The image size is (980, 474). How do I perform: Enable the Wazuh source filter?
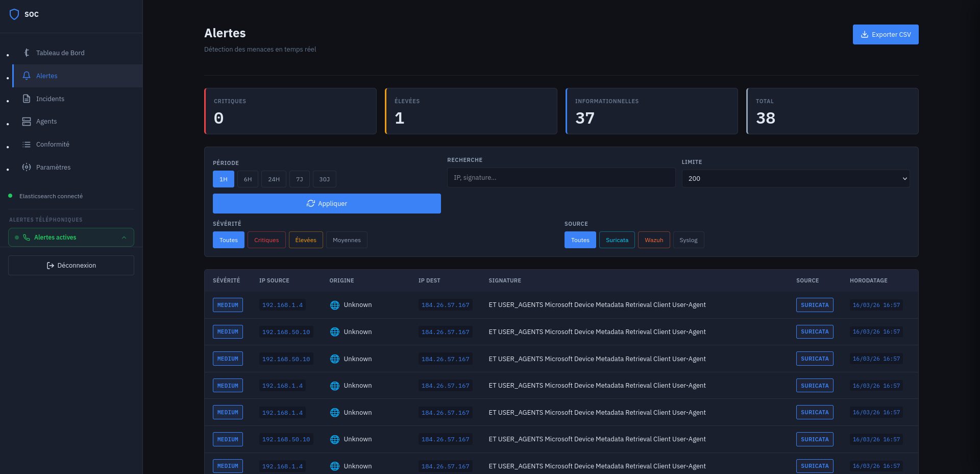[x=653, y=240]
